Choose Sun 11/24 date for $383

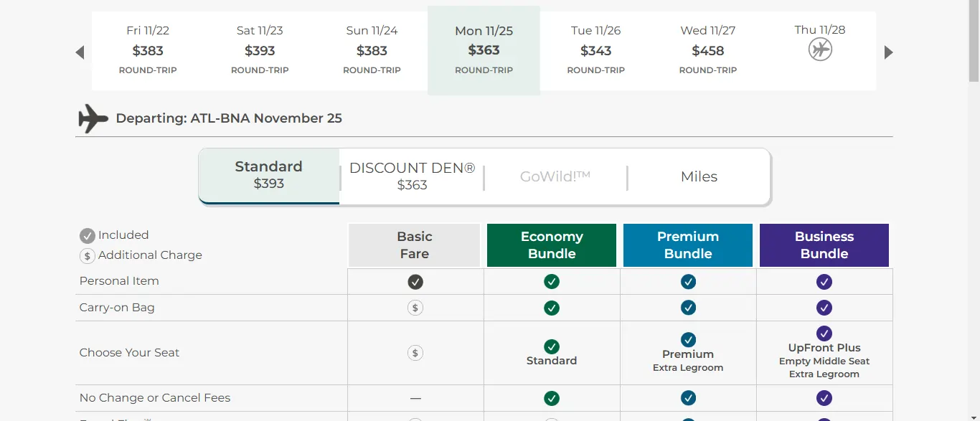point(372,50)
